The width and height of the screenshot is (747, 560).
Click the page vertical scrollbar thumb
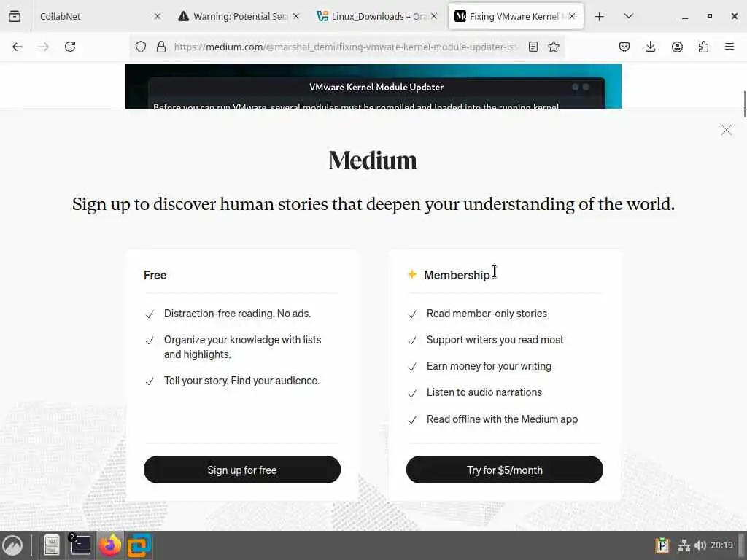(744, 103)
